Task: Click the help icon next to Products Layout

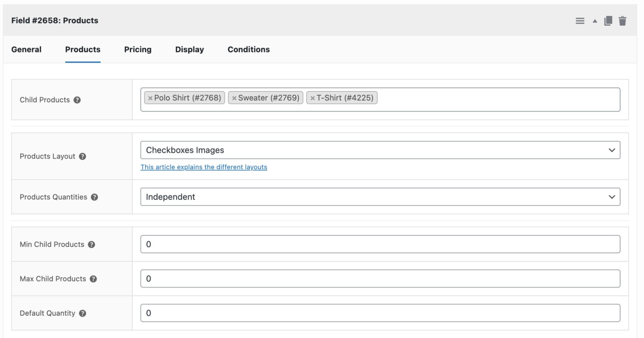Action: coord(83,156)
